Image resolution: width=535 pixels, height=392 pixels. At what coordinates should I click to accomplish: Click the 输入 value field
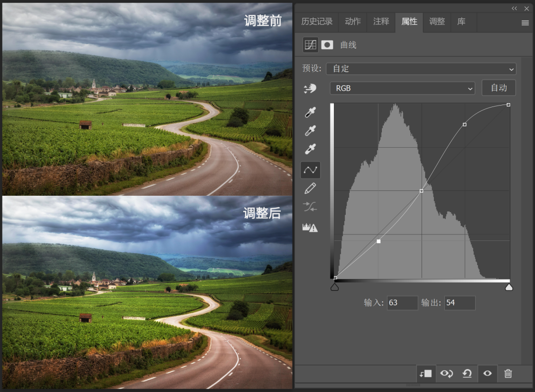(402, 303)
